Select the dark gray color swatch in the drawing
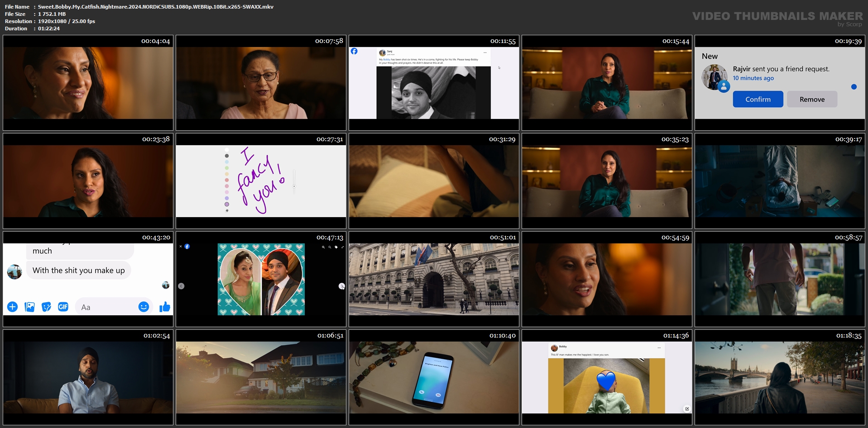Image resolution: width=868 pixels, height=428 pixels. coord(227,156)
